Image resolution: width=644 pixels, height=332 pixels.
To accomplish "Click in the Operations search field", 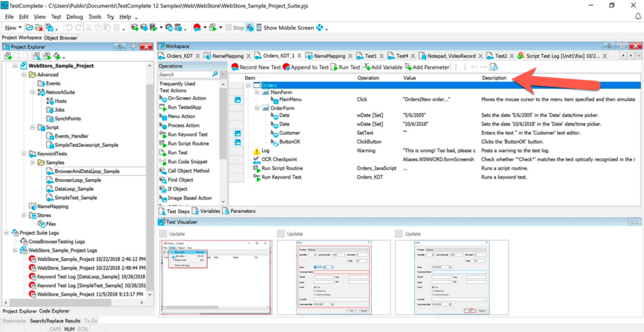I will [185, 74].
